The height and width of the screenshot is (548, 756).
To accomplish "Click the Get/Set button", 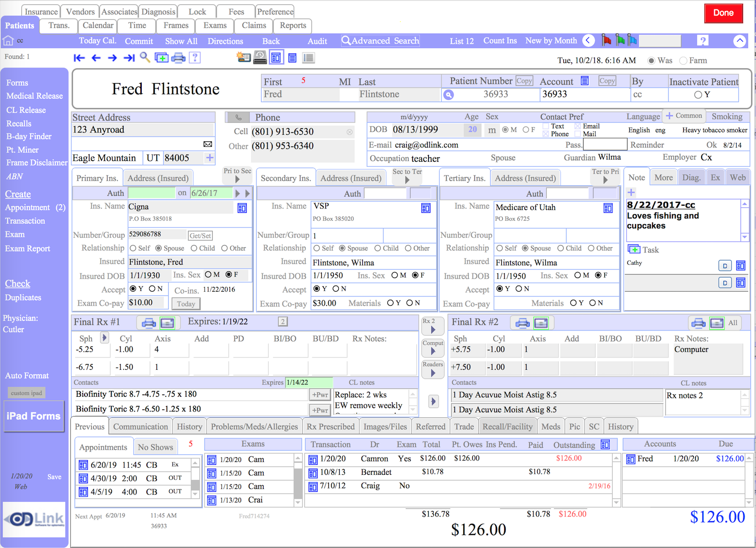I will coord(200,235).
